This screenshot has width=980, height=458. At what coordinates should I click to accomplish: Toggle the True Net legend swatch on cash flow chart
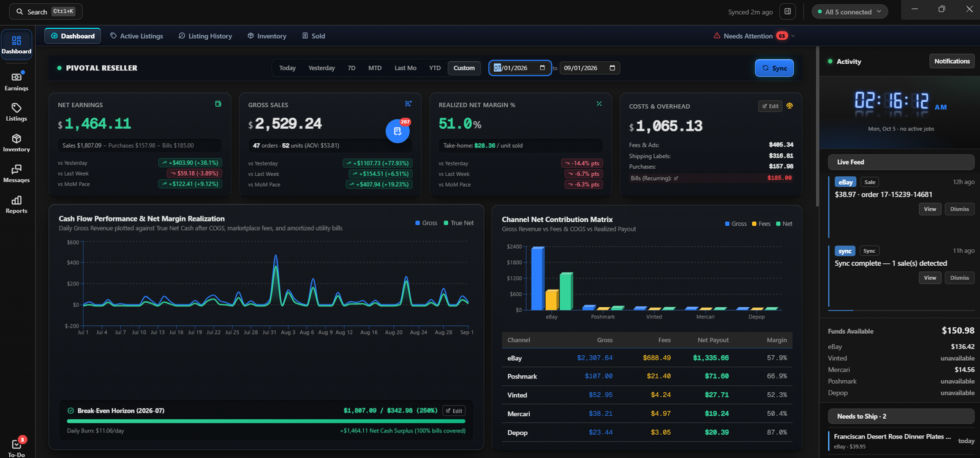tap(446, 223)
